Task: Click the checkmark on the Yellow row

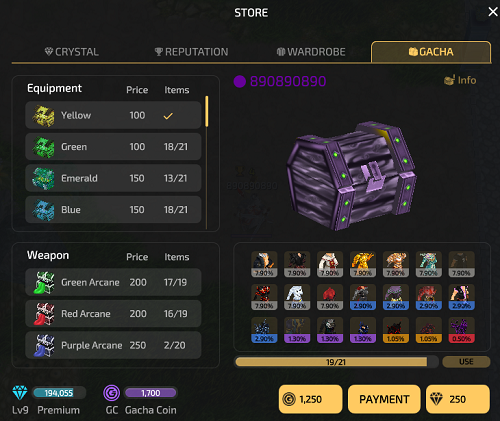Action: [x=168, y=116]
